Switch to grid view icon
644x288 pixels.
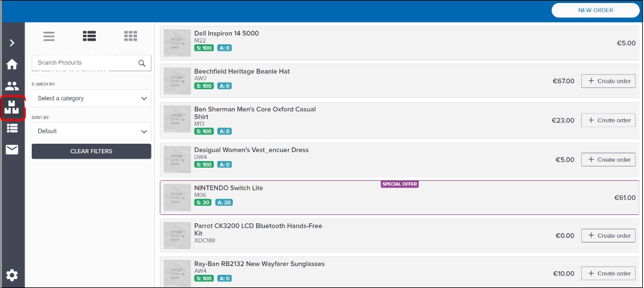130,37
